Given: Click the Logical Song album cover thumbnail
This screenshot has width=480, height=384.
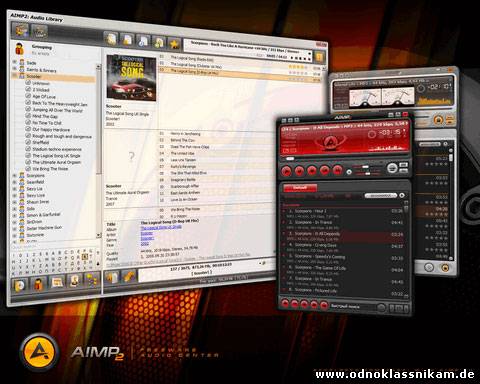Looking at the screenshot, I should [x=131, y=78].
